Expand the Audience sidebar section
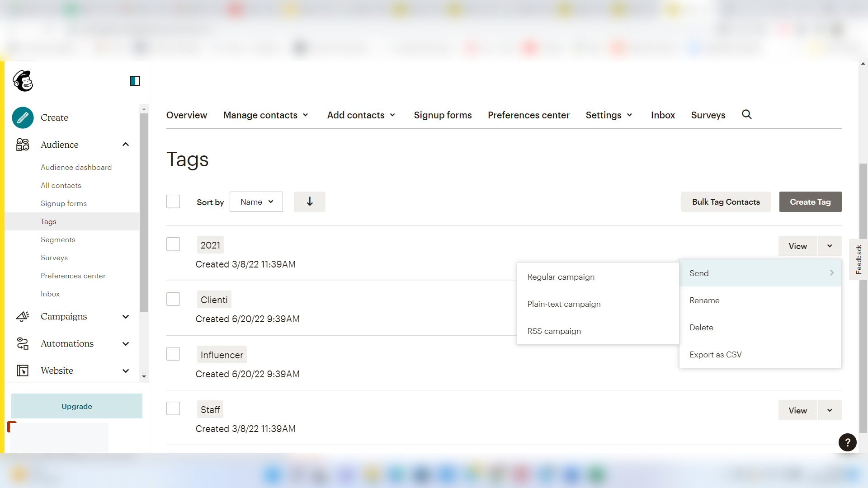The image size is (868, 488). (x=126, y=145)
